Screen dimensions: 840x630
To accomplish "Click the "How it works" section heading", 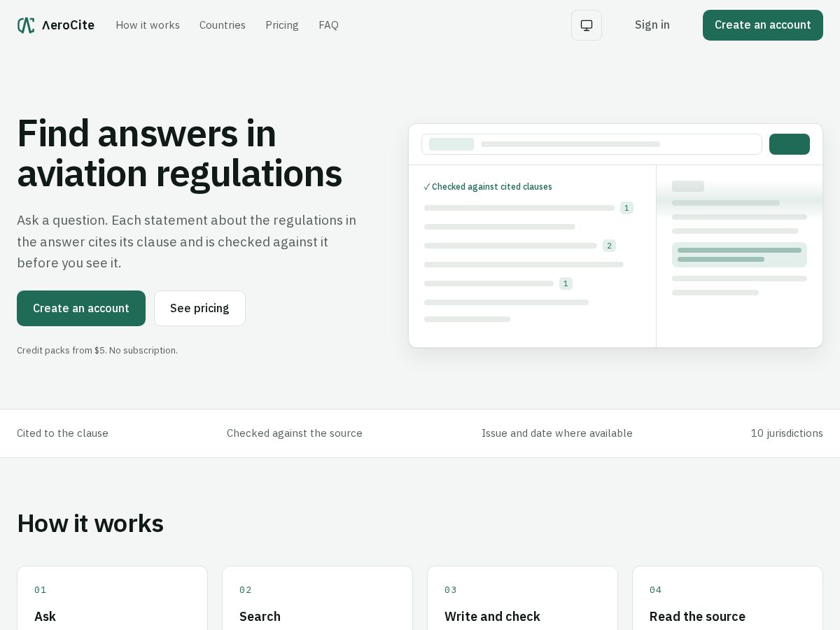I will point(90,524).
